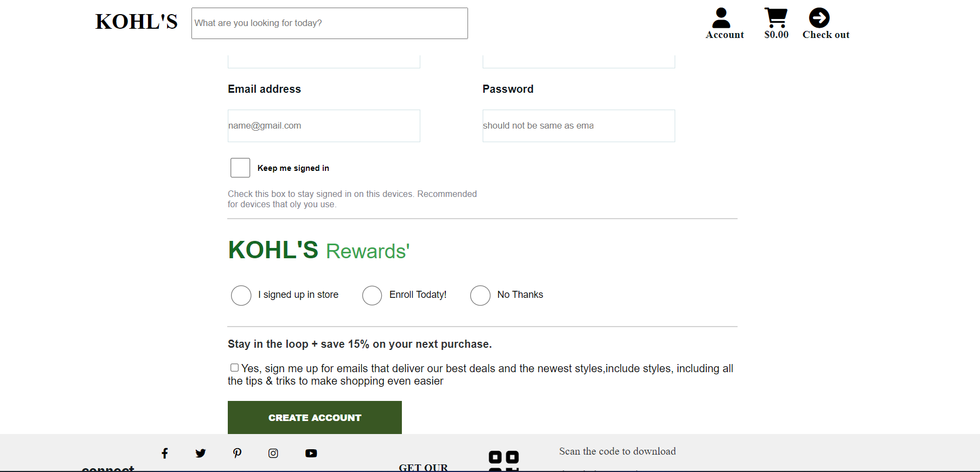Select I signed up in store
Screen dimensions: 980x472
pyautogui.click(x=241, y=295)
